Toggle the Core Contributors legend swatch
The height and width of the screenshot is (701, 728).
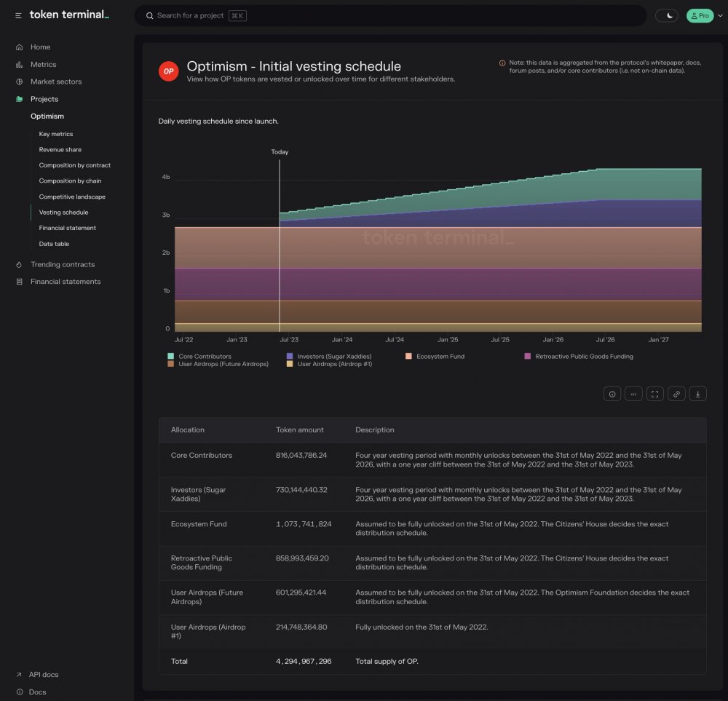(171, 356)
